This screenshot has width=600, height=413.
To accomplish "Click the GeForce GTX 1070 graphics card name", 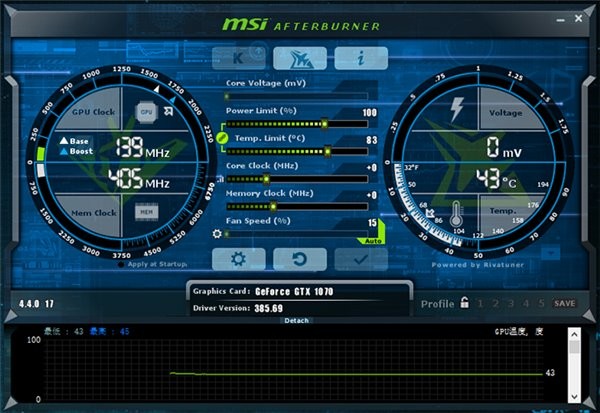I will (294, 292).
